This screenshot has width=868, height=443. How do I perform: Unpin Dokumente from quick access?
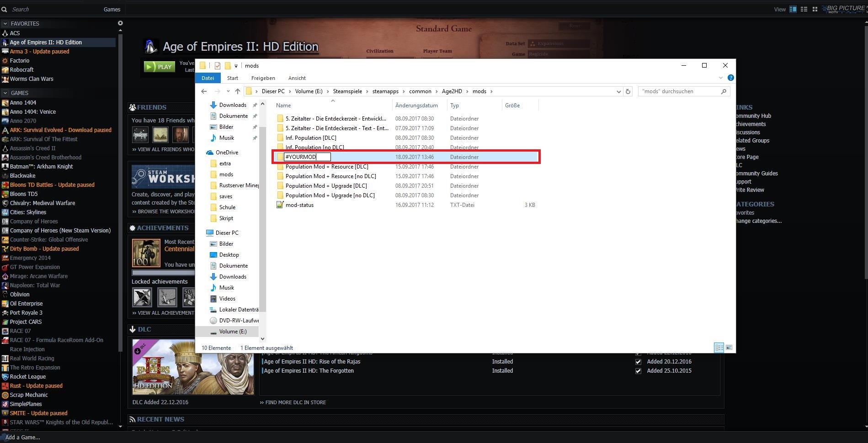pos(255,116)
